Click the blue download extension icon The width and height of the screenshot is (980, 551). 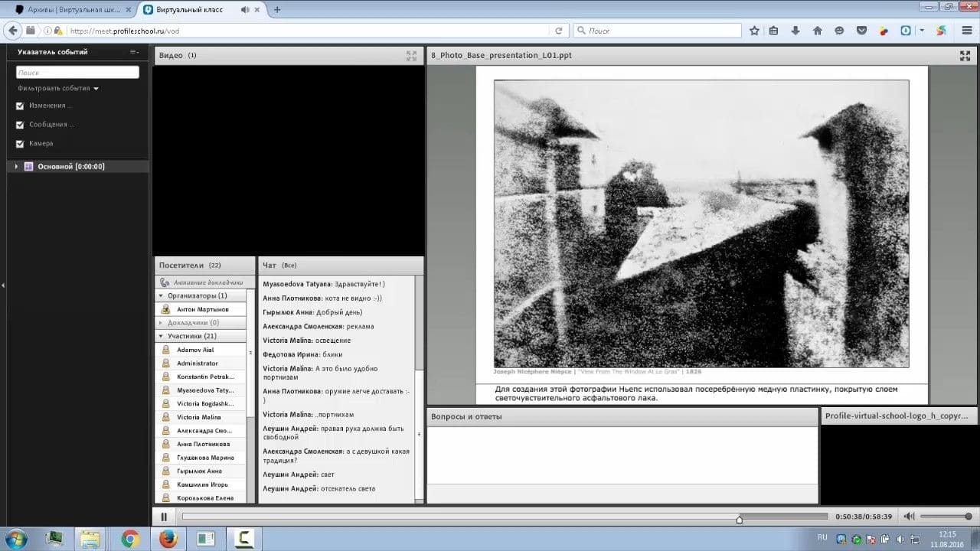point(906,31)
